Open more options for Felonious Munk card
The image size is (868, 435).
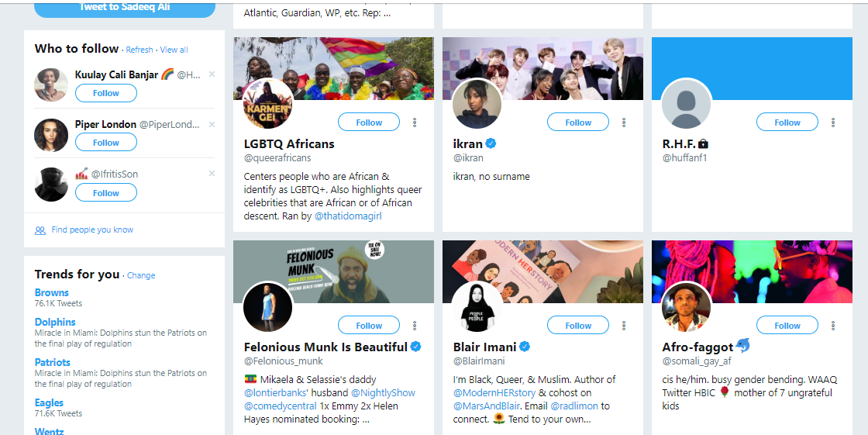click(x=415, y=326)
